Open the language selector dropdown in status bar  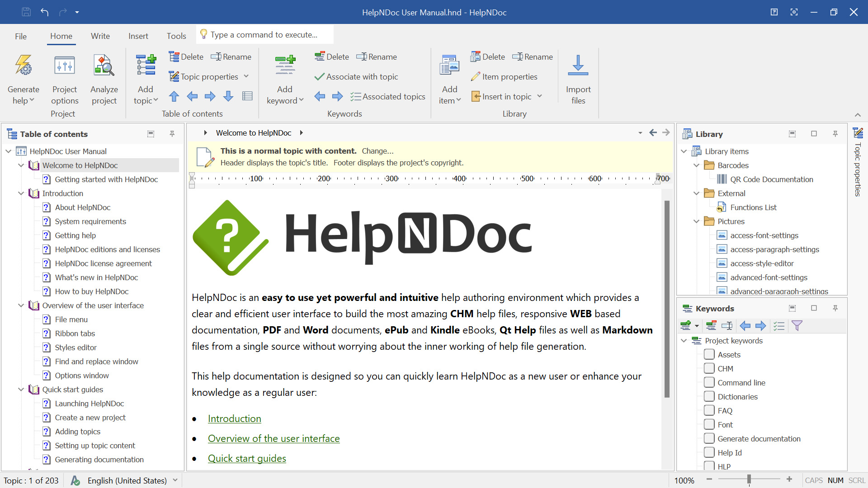click(175, 480)
